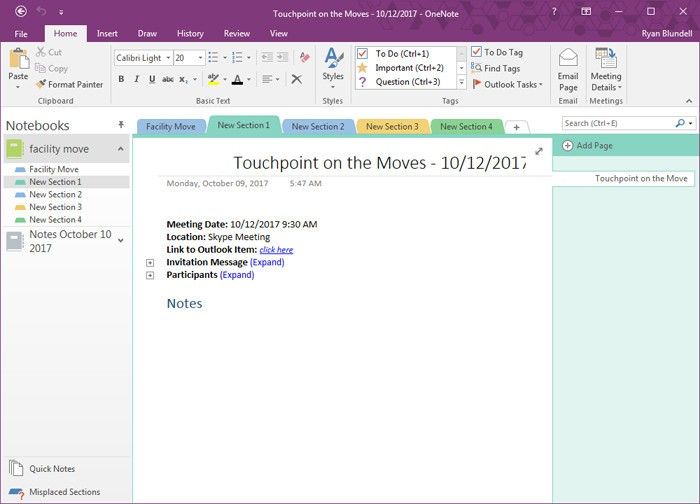Switch to the View tab
This screenshot has width=700, height=504.
(x=279, y=33)
